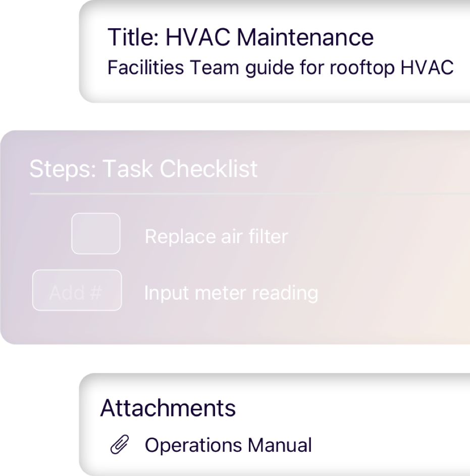The height and width of the screenshot is (476, 470).
Task: Click the Task Checklist text in heading
Action: (x=180, y=169)
